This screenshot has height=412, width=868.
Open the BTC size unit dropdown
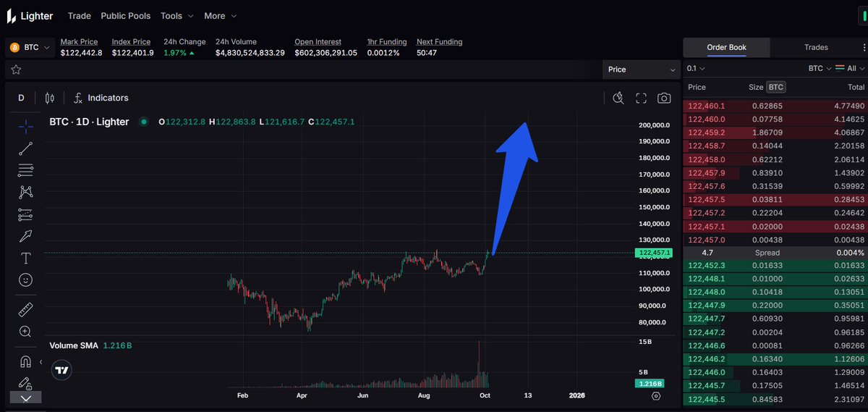point(820,68)
